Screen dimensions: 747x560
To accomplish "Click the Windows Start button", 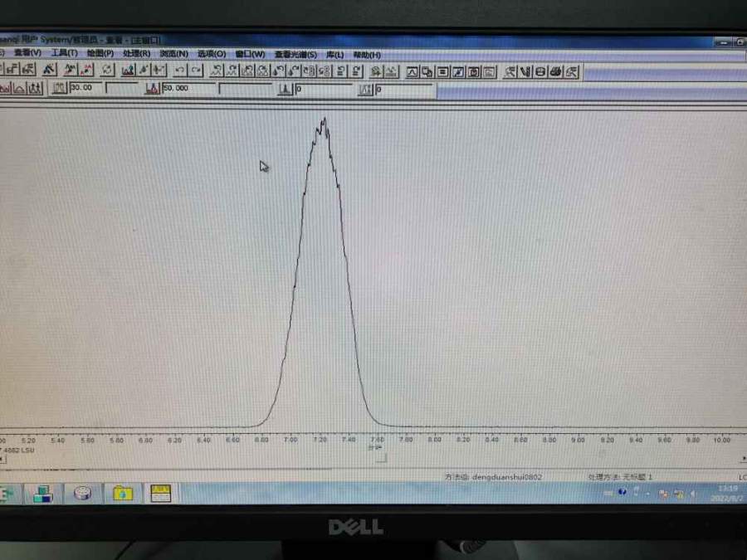I will click(5, 494).
